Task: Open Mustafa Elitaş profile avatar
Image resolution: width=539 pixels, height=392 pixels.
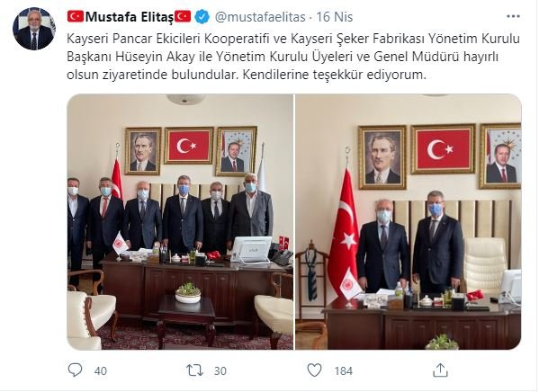Action: pyautogui.click(x=33, y=29)
